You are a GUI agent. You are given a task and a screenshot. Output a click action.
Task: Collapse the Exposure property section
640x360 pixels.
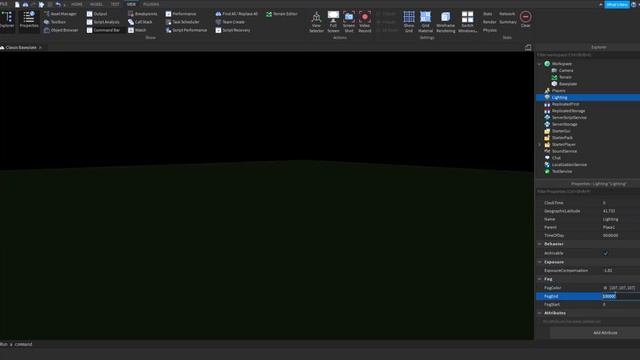click(x=540, y=262)
